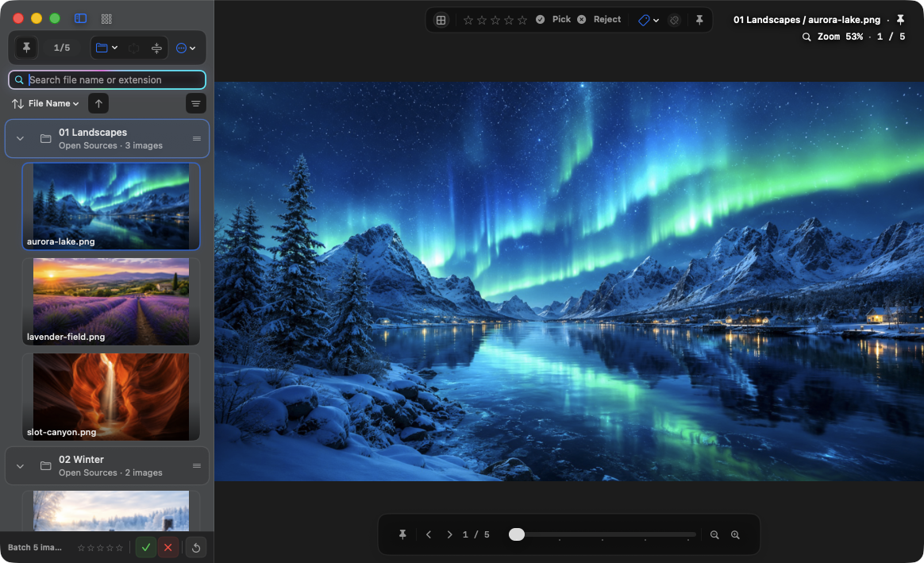The image size is (924, 563).
Task: Open the blue tag label dropdown
Action: click(x=649, y=20)
